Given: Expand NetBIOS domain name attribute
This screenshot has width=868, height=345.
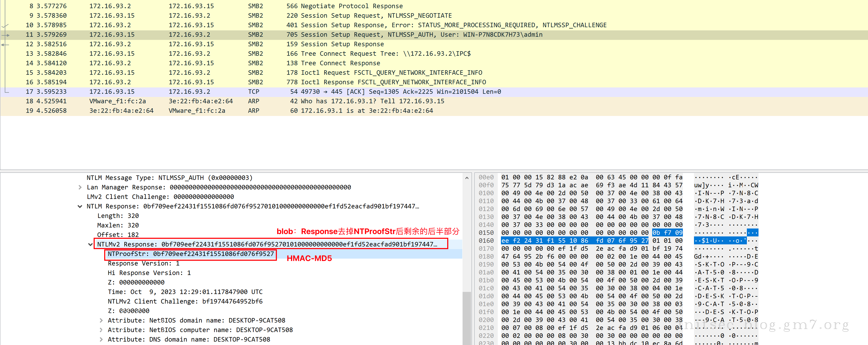Looking at the screenshot, I should [x=101, y=320].
